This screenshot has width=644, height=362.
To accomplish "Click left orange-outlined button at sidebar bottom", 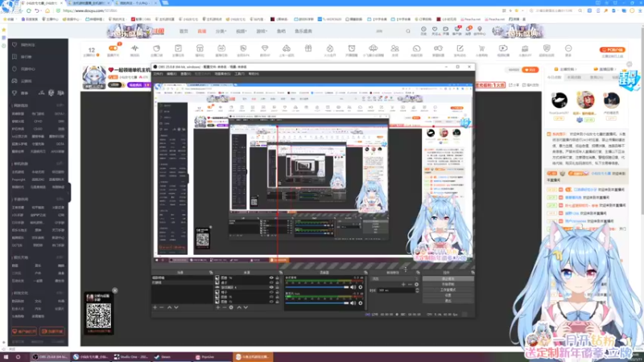I will click(24, 331).
